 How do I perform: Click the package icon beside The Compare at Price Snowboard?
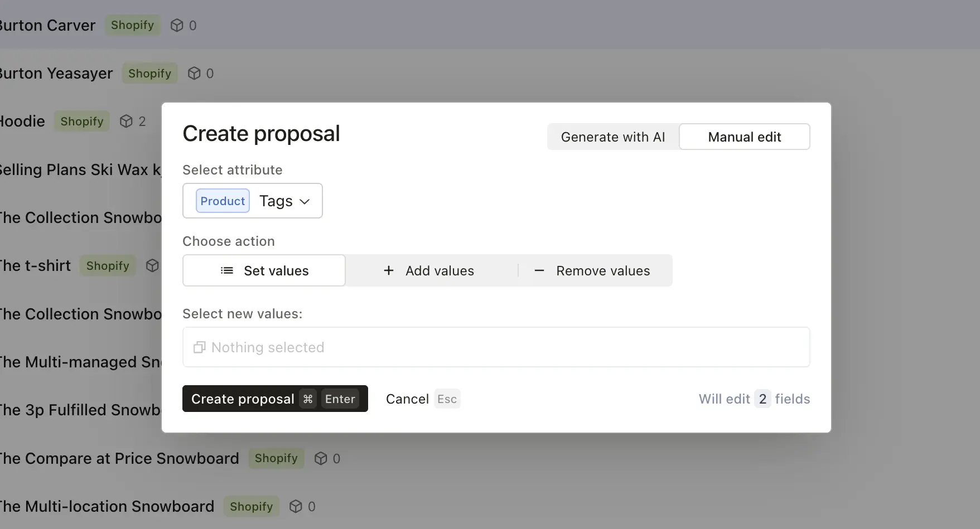319,458
